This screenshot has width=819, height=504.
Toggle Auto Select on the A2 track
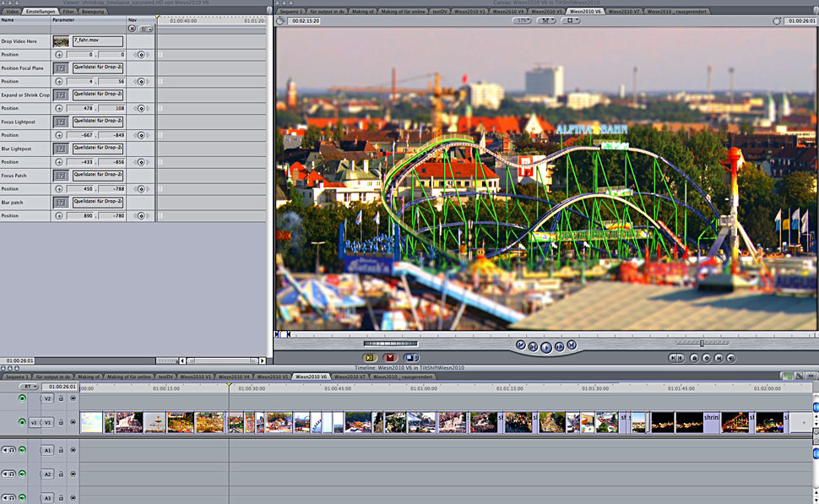73,474
